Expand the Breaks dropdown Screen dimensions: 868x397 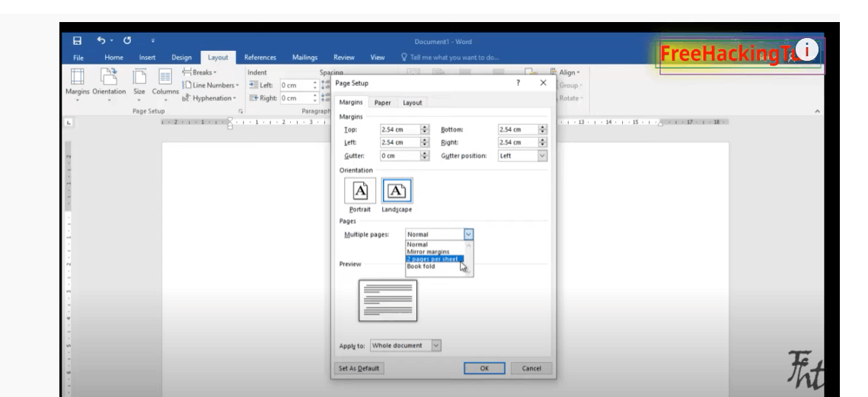(202, 72)
